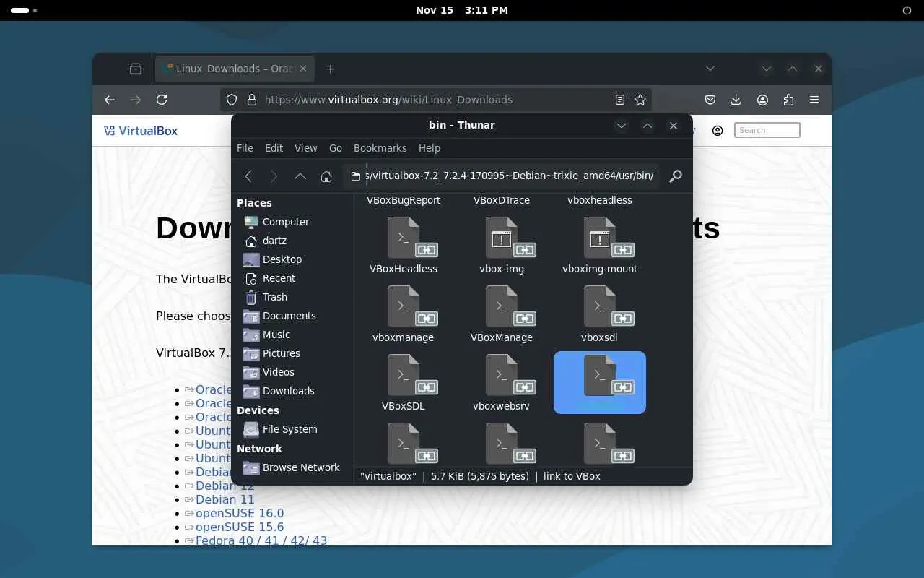Click the Firefox tab overview icon

[x=136, y=69]
